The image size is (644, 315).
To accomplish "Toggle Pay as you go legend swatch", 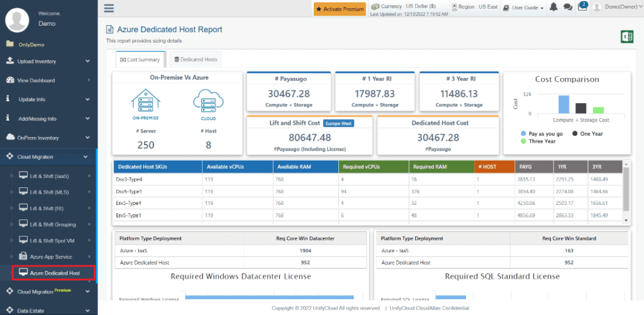I will tap(523, 133).
